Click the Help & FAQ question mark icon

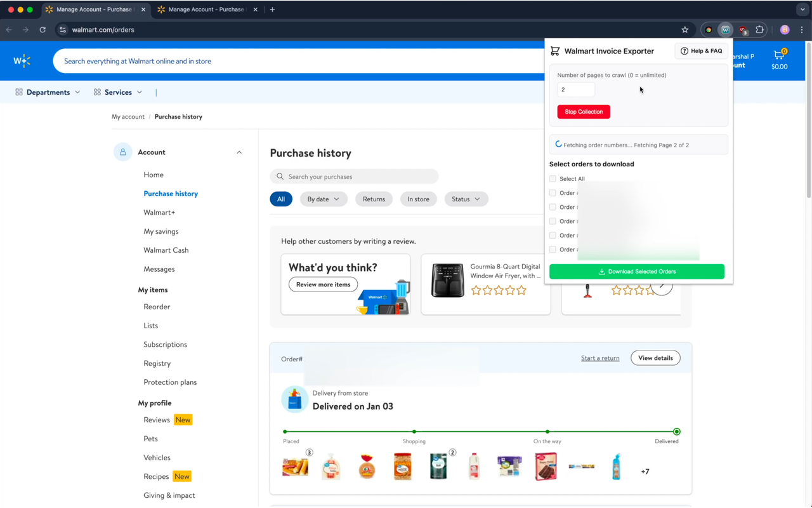tap(684, 51)
